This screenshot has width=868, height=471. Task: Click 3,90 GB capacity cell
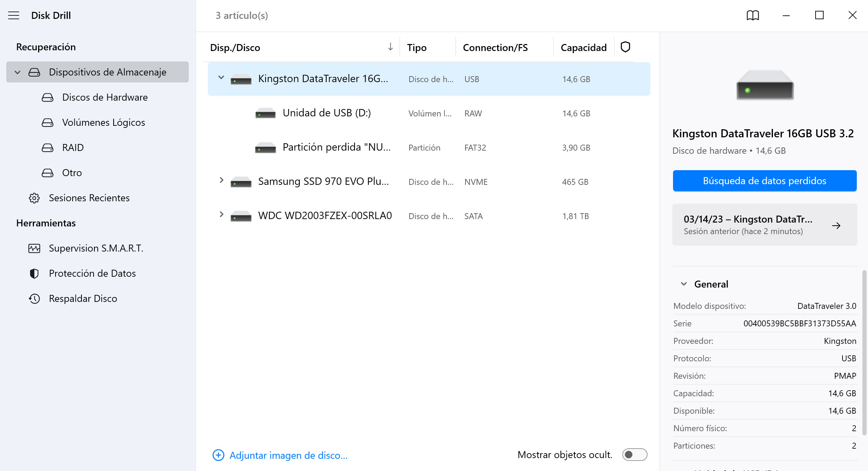(576, 148)
